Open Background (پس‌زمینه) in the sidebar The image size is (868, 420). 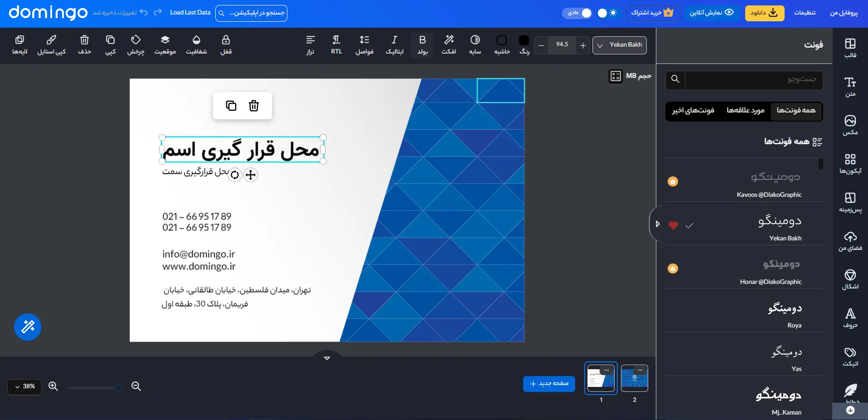click(x=850, y=202)
